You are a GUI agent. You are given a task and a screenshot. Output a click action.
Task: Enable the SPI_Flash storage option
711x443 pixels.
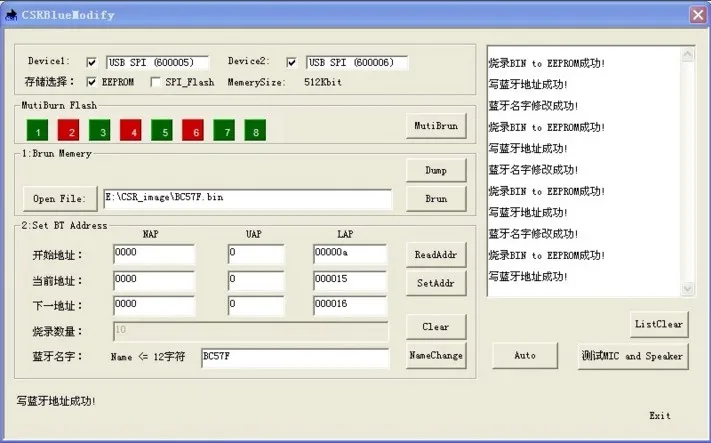pos(156,82)
